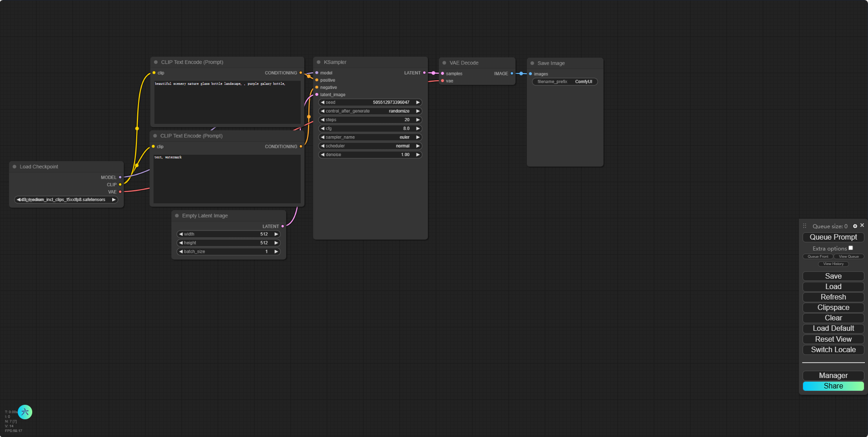Click the VAE output connector on Load Checkpoint
The height and width of the screenshot is (437, 868).
[120, 192]
